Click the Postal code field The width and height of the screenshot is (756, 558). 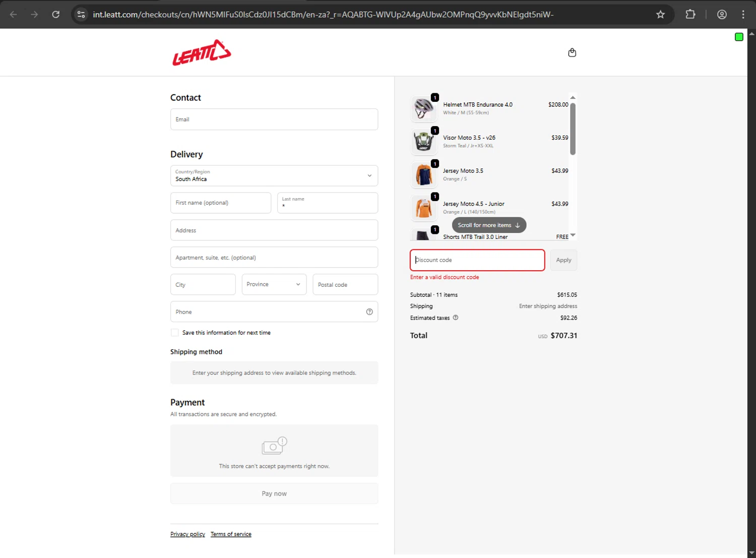(345, 284)
